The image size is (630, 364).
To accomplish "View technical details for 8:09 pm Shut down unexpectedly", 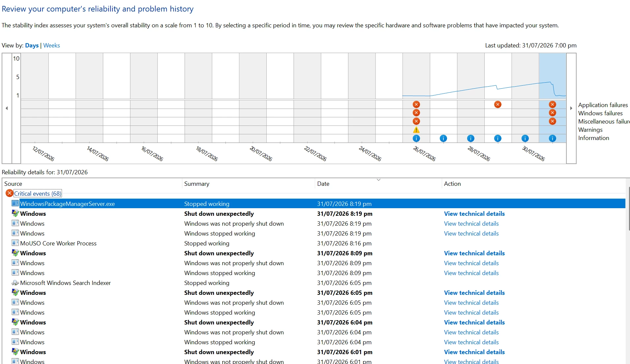I will pyautogui.click(x=474, y=253).
